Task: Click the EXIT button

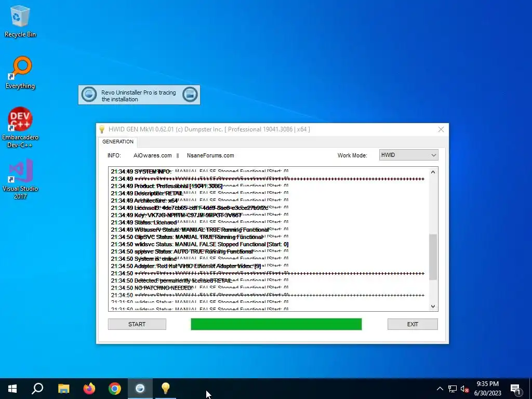Action: tap(413, 324)
